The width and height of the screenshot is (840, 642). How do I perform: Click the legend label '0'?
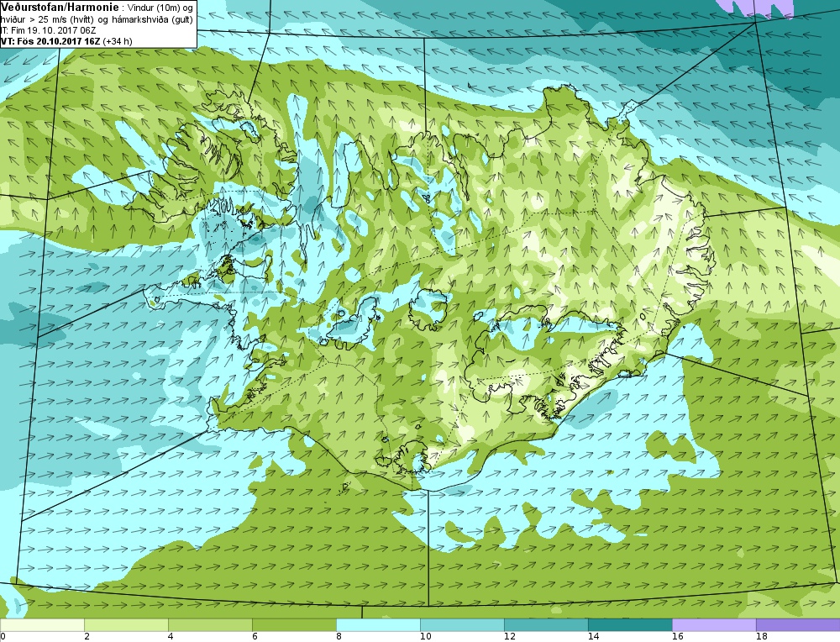3,637
